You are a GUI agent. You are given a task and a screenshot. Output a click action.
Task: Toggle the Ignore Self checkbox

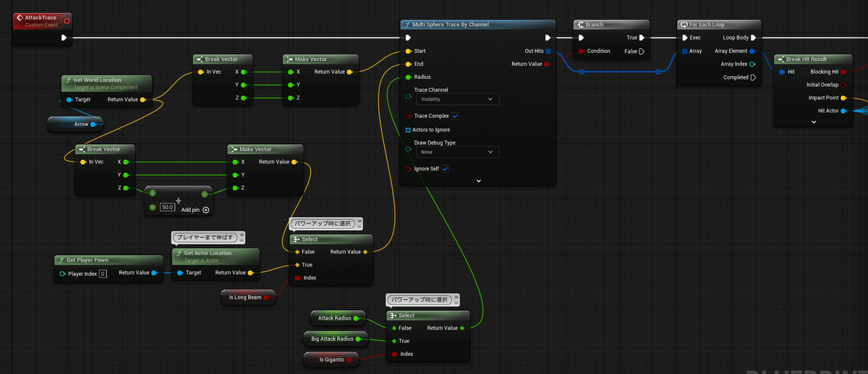point(445,169)
